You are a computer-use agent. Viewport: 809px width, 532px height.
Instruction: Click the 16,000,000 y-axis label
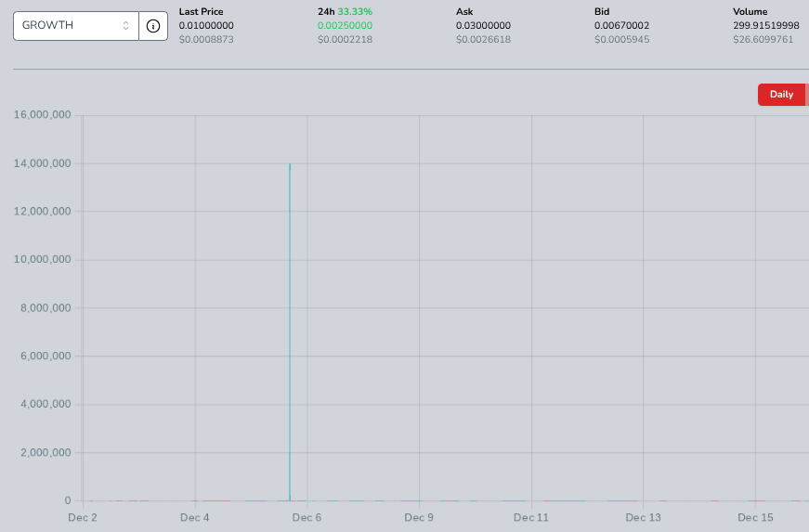pos(43,115)
